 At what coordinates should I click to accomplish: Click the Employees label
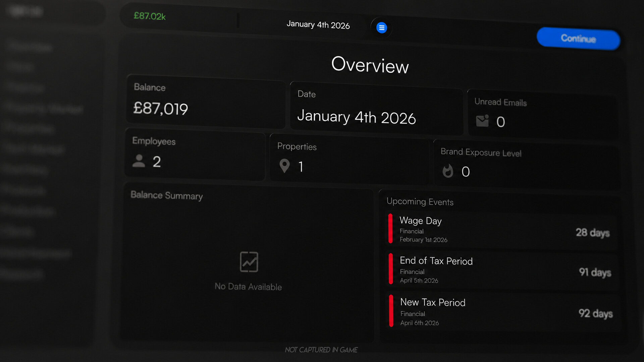click(x=154, y=141)
